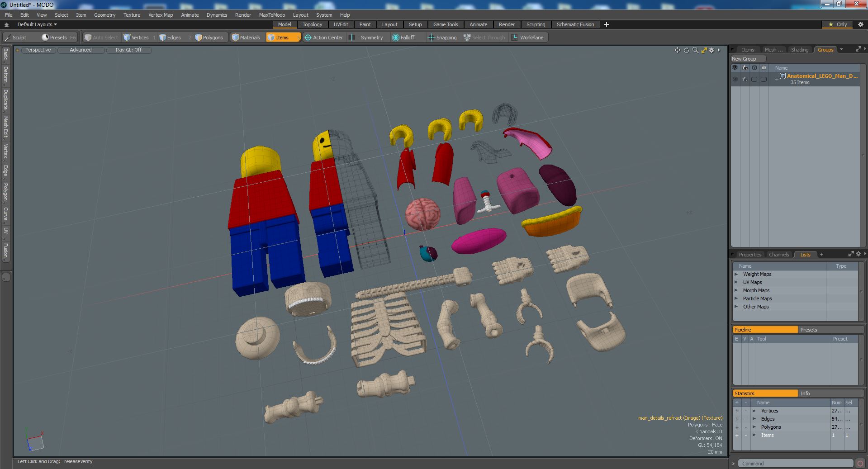Open the Mesh Edit vertical sidebar tab

click(x=5, y=127)
